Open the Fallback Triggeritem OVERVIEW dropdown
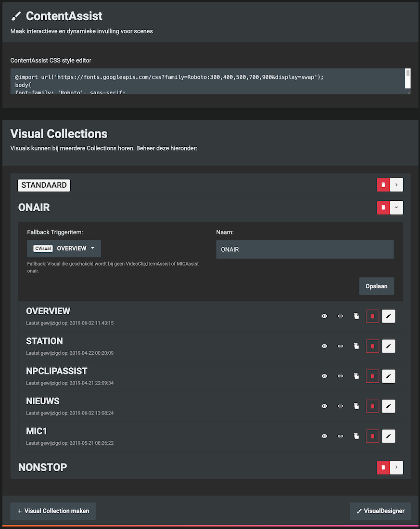This screenshot has width=420, height=529. pyautogui.click(x=64, y=249)
